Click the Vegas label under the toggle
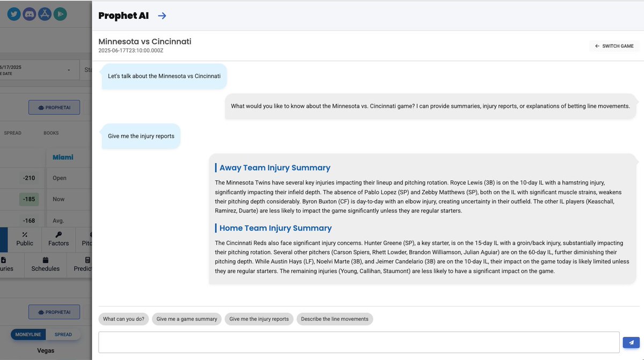This screenshot has height=360, width=644. (46, 351)
